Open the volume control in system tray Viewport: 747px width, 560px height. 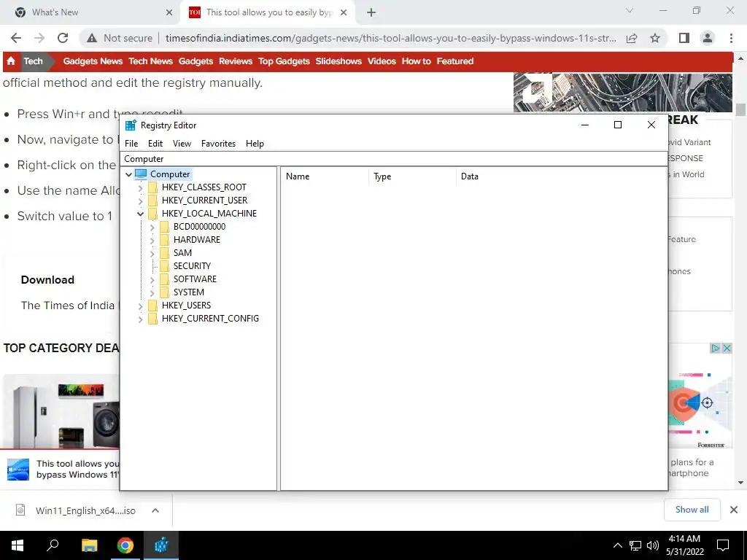click(x=653, y=545)
